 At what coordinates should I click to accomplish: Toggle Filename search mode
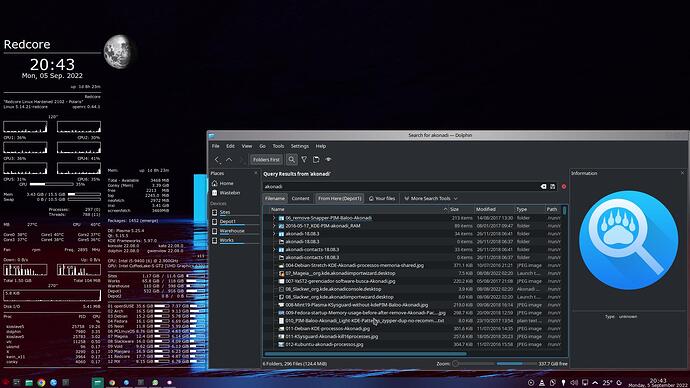[275, 198]
